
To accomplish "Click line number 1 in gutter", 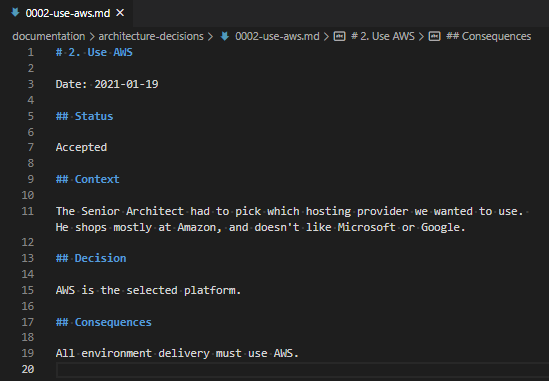I will pos(30,52).
